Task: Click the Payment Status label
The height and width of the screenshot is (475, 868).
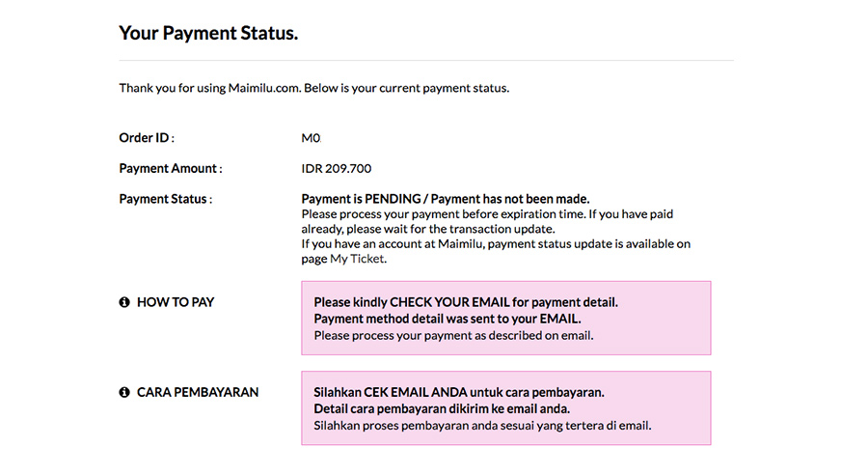Action: click(x=166, y=199)
